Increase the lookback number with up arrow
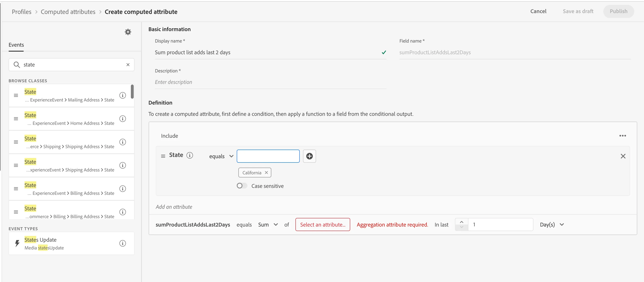Screen dimensions: 644x282 coord(461,222)
